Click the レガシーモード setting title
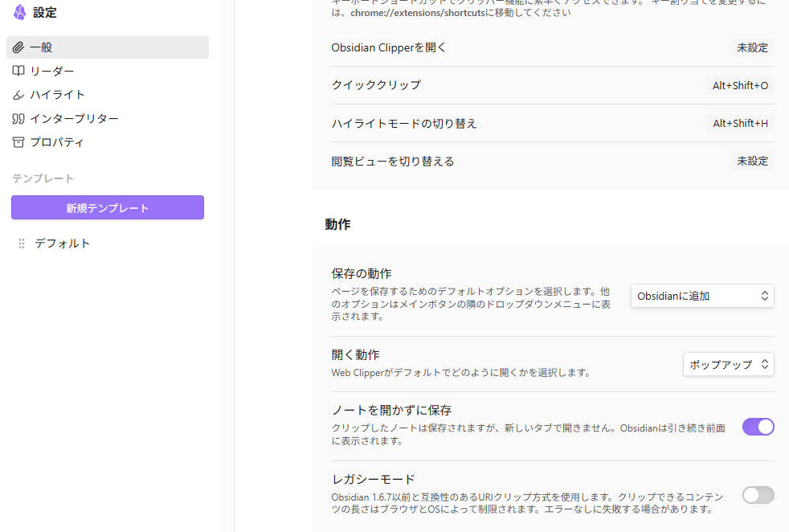Viewport: 789px width, 532px height. (373, 479)
